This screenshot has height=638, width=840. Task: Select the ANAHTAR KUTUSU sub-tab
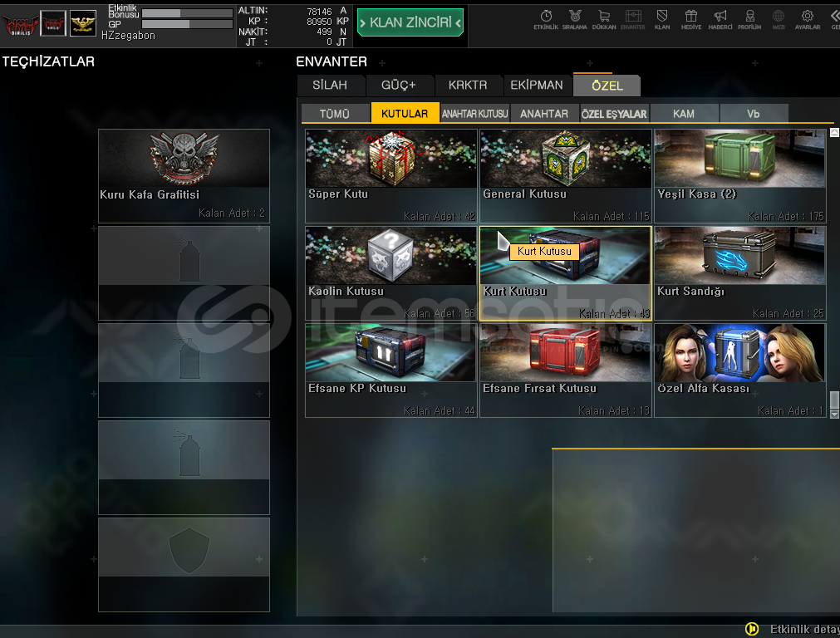click(474, 114)
